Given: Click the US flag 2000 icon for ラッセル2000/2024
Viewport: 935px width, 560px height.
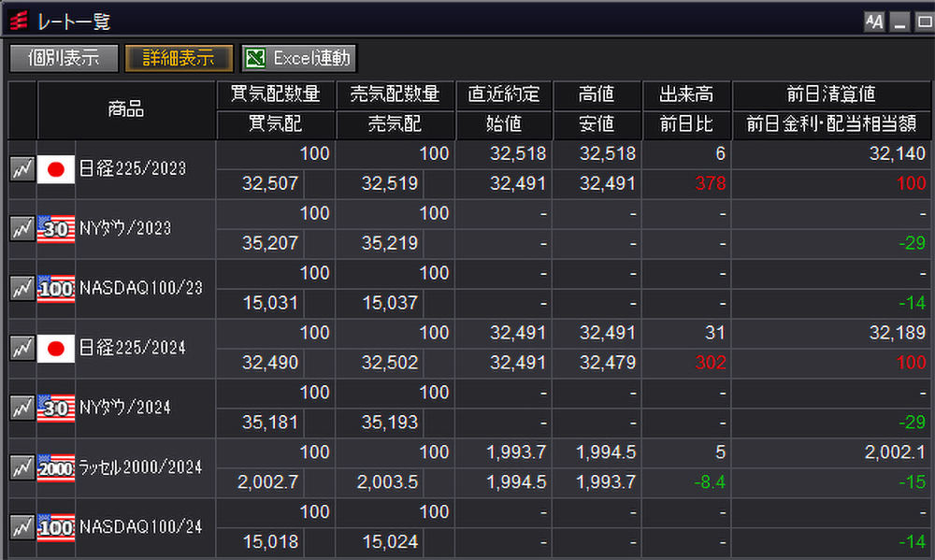Looking at the screenshot, I should point(56,467).
